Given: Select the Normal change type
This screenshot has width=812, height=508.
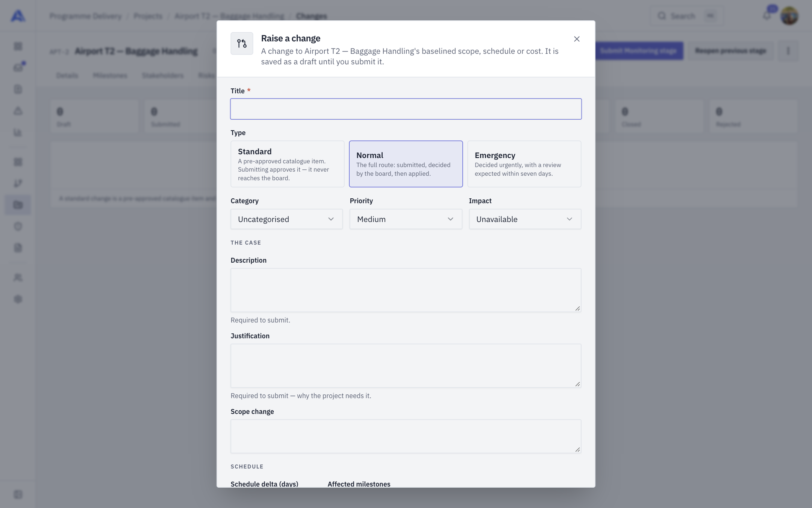Looking at the screenshot, I should point(406,164).
